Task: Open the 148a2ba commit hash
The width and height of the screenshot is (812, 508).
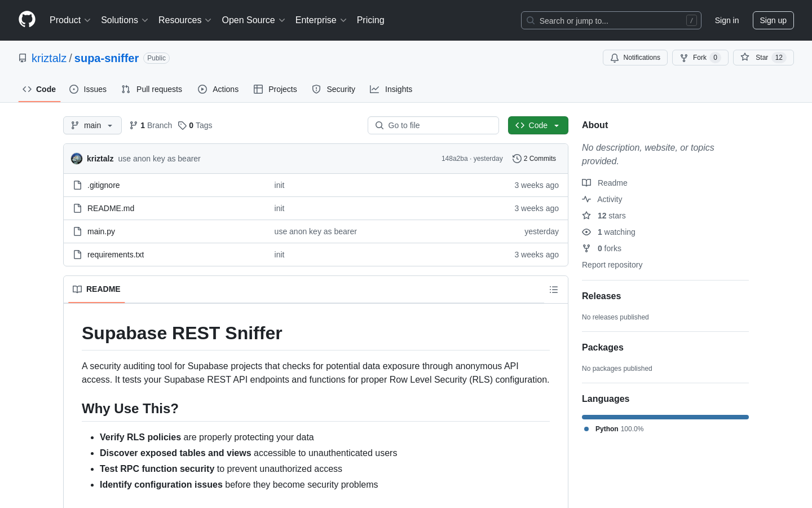Action: 454,159
